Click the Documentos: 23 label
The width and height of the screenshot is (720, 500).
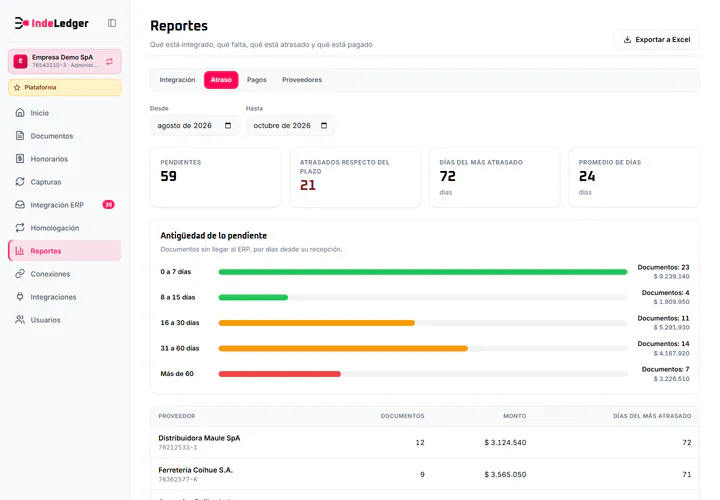663,267
